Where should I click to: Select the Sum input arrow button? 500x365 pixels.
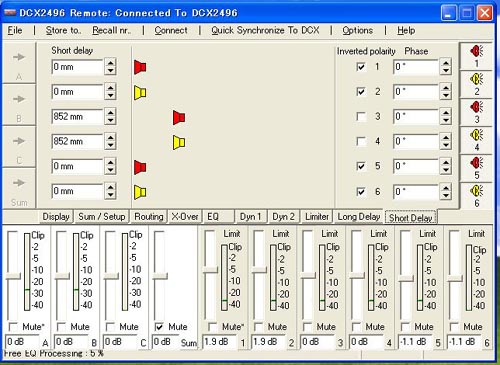[19, 188]
